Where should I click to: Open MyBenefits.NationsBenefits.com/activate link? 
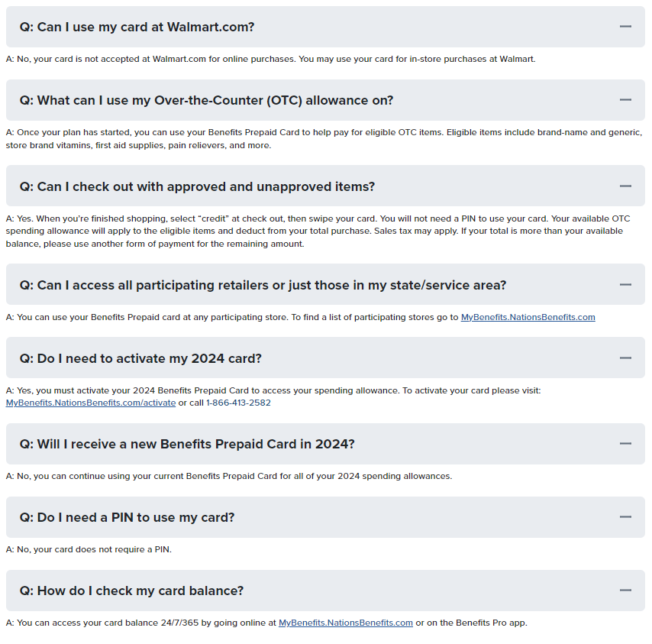tap(91, 403)
